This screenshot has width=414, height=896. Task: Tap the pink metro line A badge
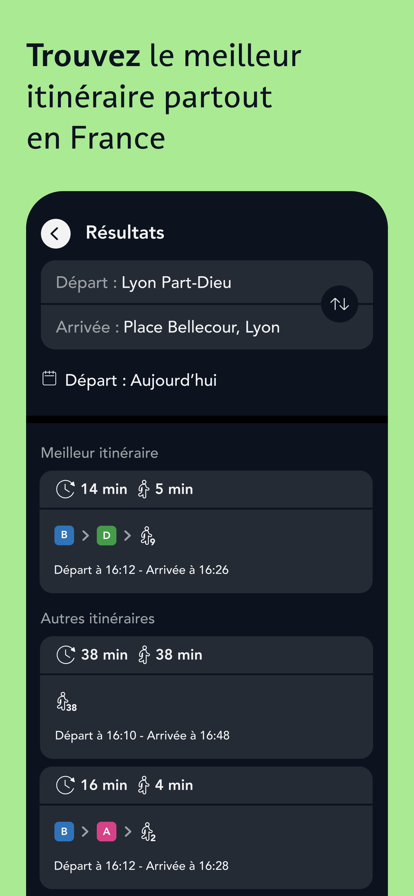click(106, 831)
